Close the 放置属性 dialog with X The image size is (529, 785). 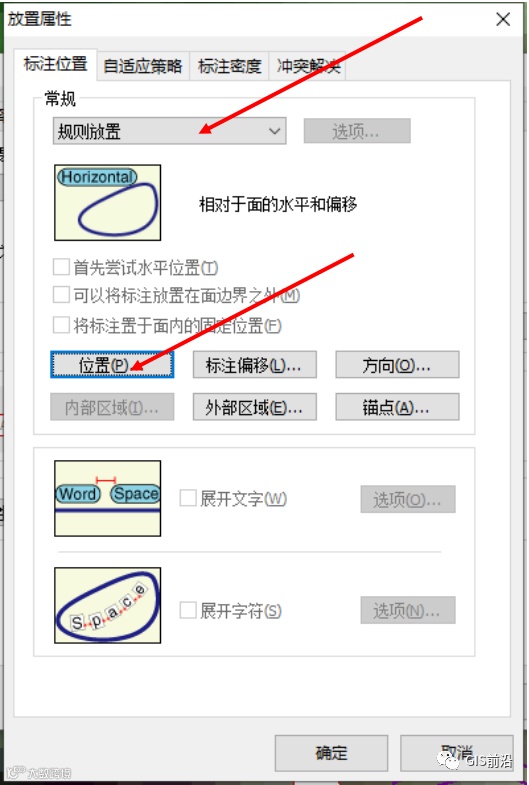[503, 20]
